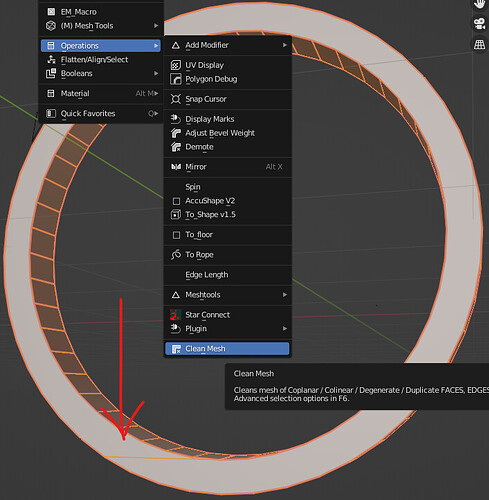489x500 pixels.
Task: Click the Plugin icon
Action: [x=176, y=329]
